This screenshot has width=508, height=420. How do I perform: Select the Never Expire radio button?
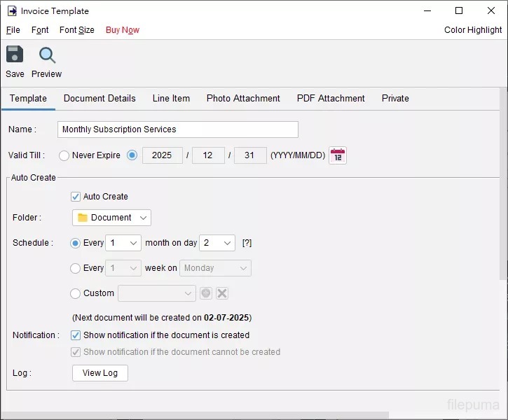64,155
